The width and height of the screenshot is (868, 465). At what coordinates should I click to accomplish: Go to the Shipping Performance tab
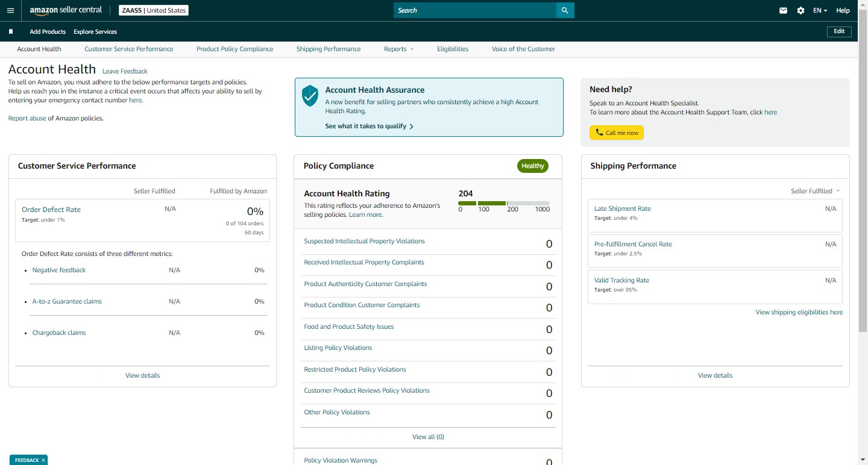(x=329, y=49)
